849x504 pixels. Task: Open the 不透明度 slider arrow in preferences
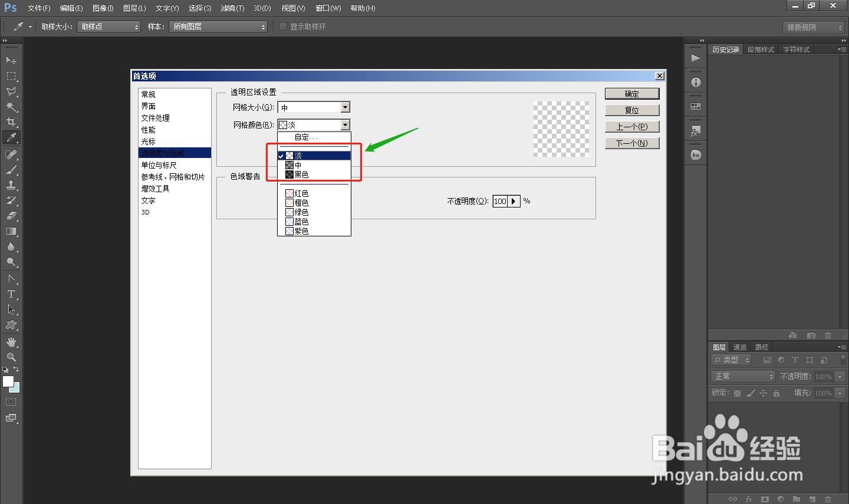(514, 201)
